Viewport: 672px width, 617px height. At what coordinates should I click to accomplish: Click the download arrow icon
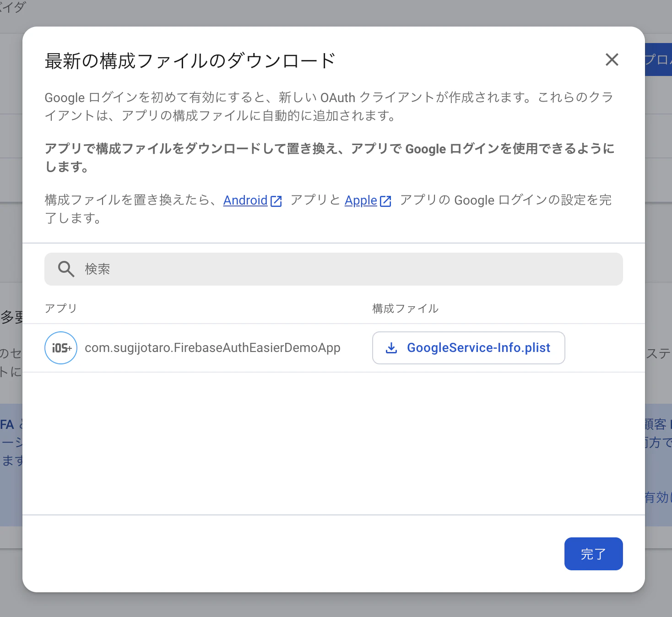391,348
